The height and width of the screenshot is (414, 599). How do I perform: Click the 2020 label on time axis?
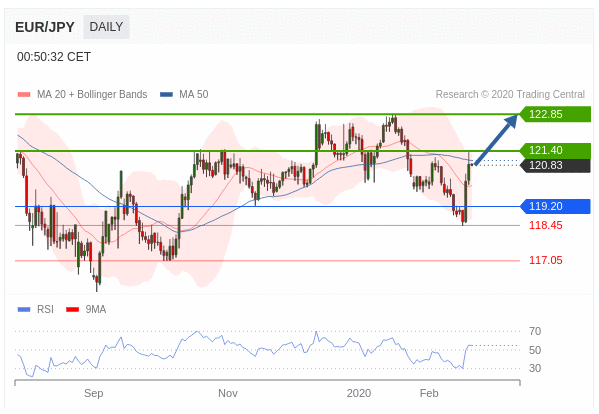pos(359,393)
